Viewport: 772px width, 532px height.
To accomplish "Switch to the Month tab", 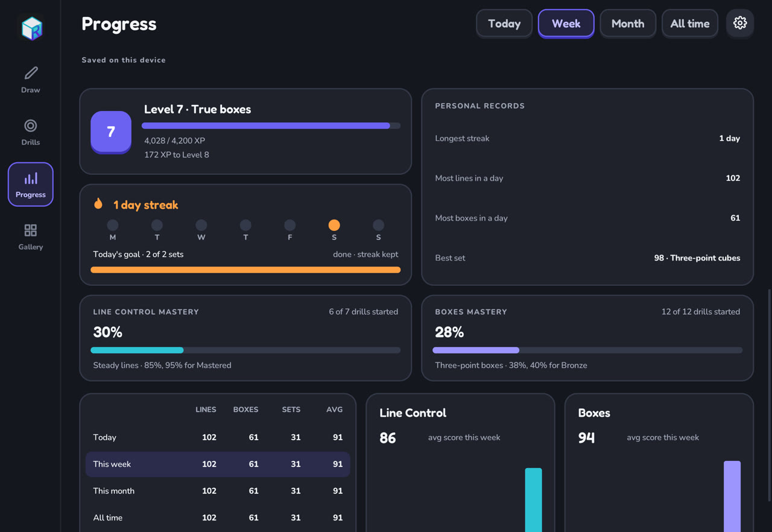I will click(x=628, y=24).
